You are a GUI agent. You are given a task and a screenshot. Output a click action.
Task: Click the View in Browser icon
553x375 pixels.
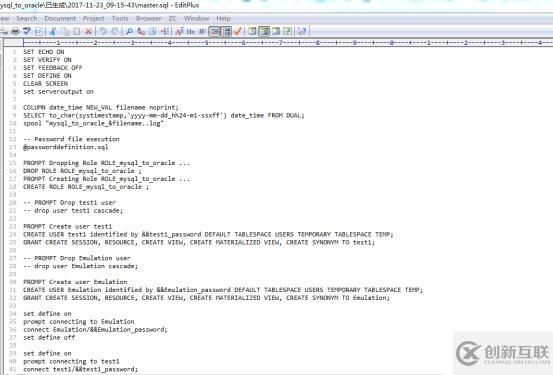(x=39, y=31)
